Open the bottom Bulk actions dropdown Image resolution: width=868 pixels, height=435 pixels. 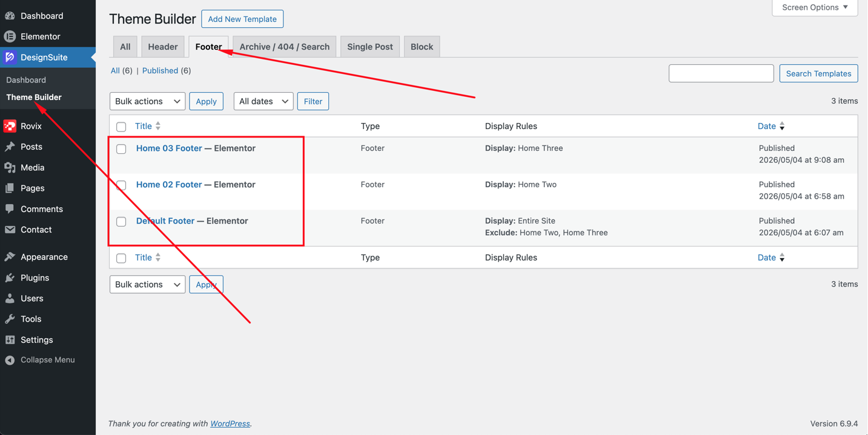click(x=147, y=284)
